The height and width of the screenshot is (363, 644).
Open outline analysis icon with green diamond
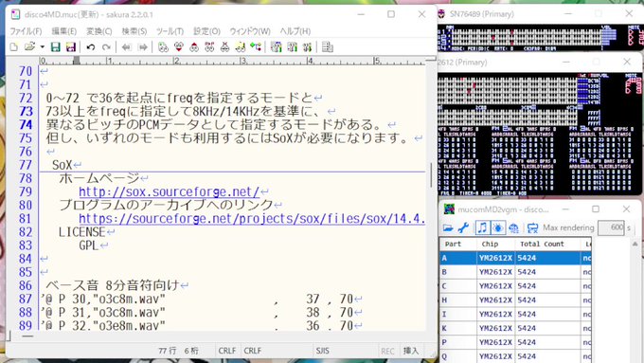tap(256, 47)
